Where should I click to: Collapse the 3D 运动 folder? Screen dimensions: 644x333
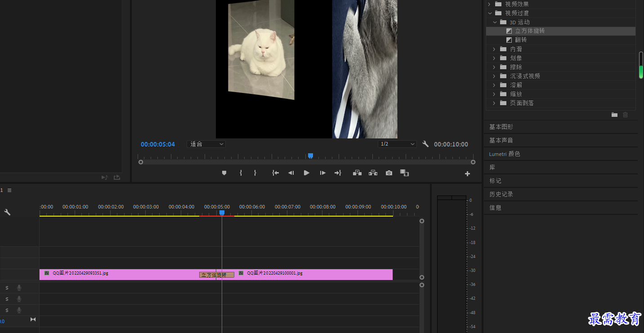click(x=494, y=22)
